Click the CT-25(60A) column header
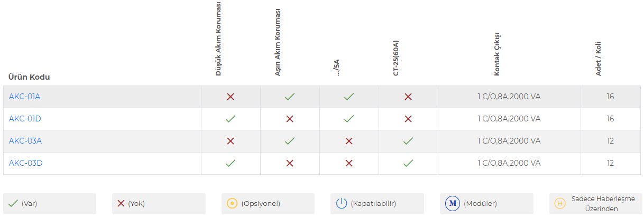Viewport: 644px width, 218px height. [x=395, y=58]
